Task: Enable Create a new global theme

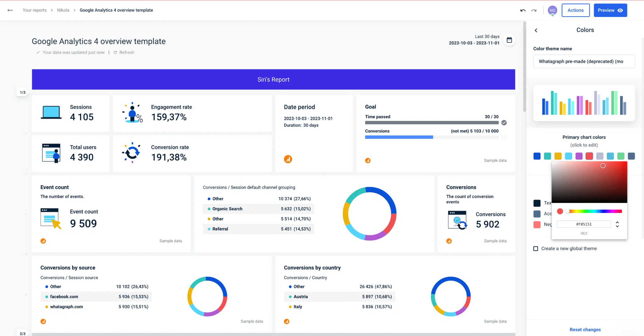Action: (x=536, y=248)
